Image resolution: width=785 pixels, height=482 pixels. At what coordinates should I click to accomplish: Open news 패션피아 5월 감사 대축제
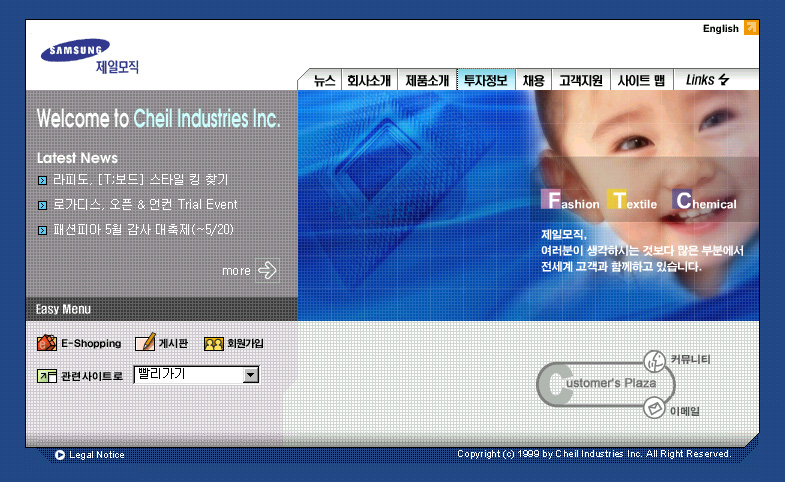coord(144,230)
